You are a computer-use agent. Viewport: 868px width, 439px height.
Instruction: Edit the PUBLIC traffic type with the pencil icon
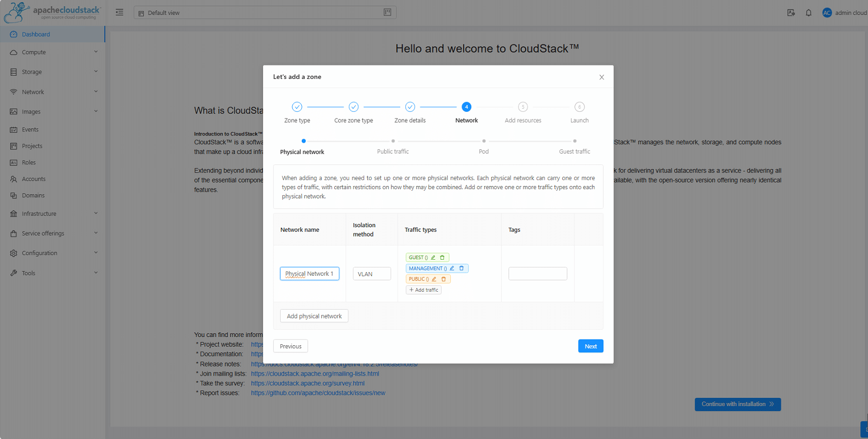pos(434,279)
